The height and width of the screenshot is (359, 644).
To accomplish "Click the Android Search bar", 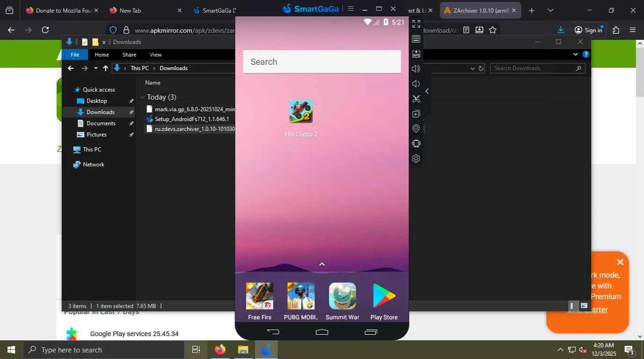I will pyautogui.click(x=322, y=62).
